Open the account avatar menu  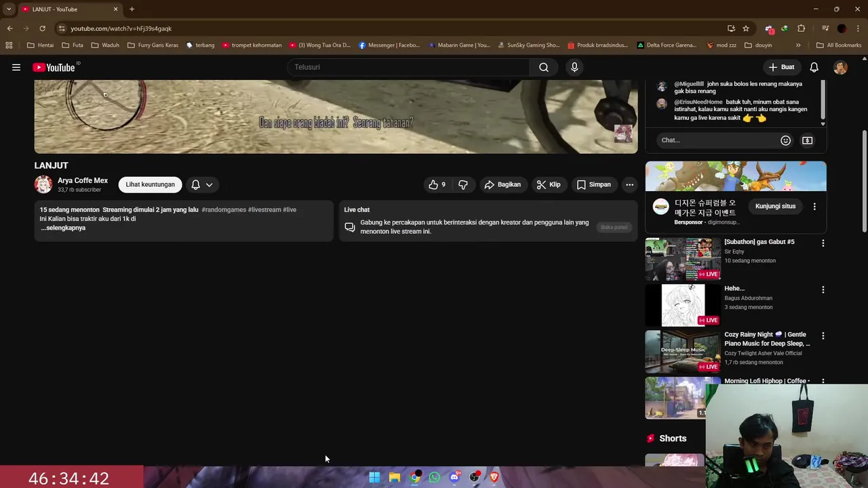[x=840, y=67]
